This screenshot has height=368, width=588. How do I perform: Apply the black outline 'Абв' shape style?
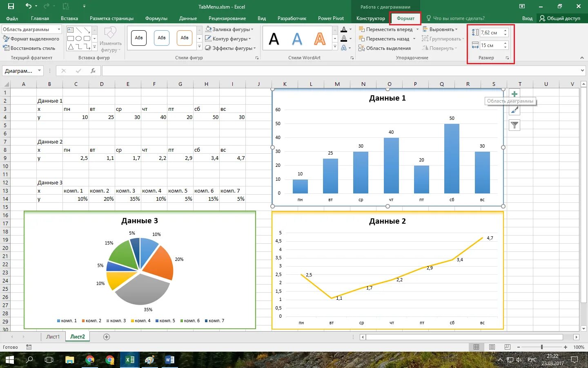pos(139,38)
